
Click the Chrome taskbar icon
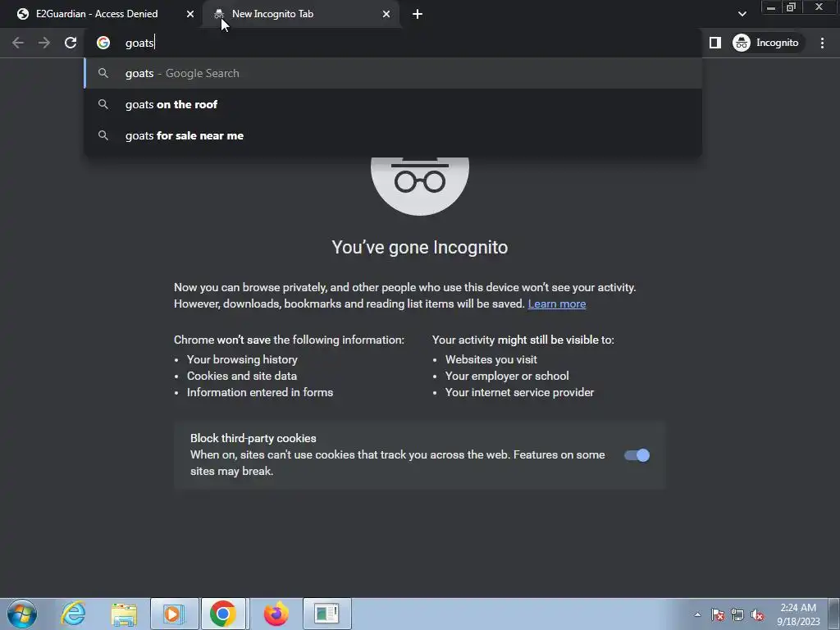[223, 614]
